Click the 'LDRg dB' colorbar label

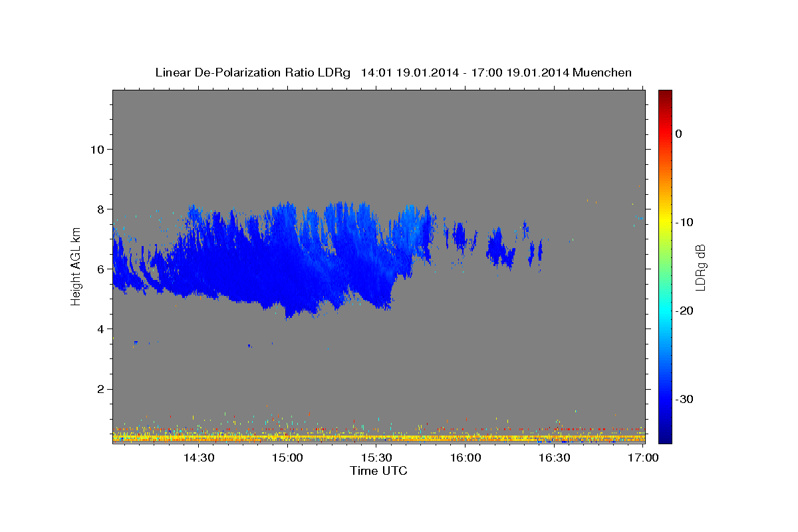click(700, 267)
